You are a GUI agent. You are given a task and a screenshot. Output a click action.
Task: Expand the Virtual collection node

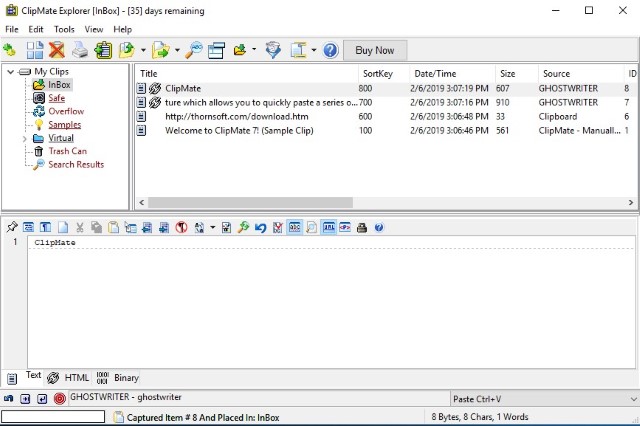pyautogui.click(x=24, y=139)
